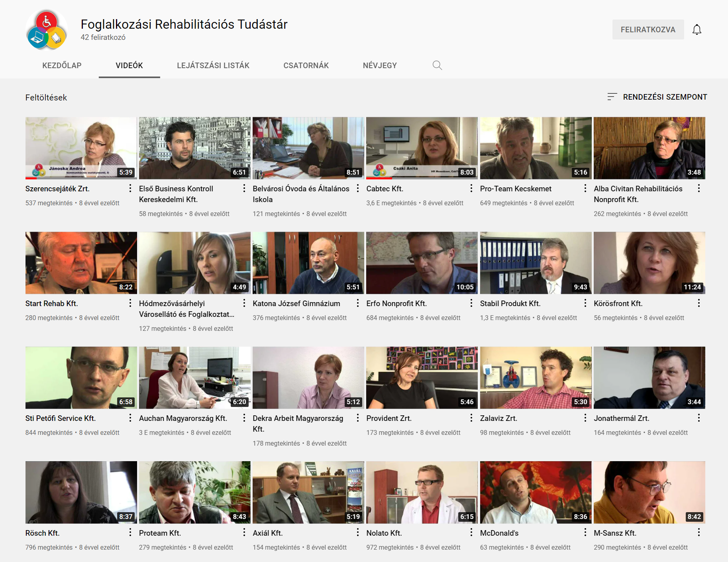Open options menu for Szerencsejáték Zrt. video
This screenshot has height=562, width=728.
tap(130, 189)
